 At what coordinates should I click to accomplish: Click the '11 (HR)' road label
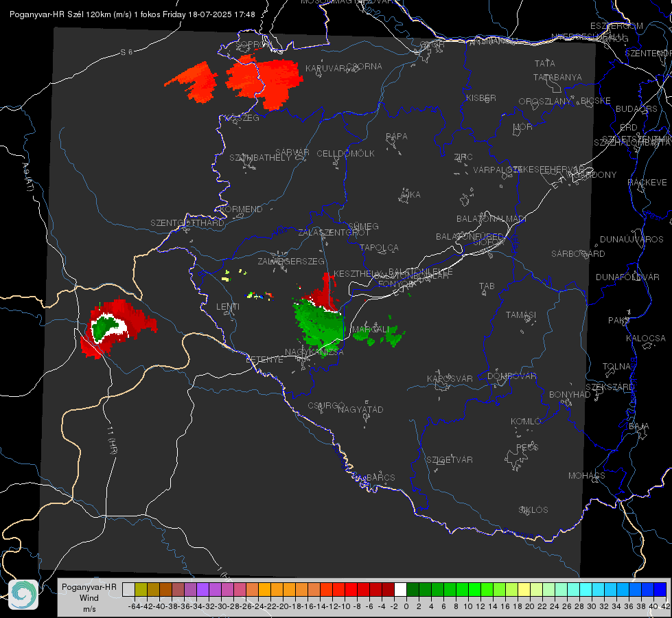coord(113,440)
